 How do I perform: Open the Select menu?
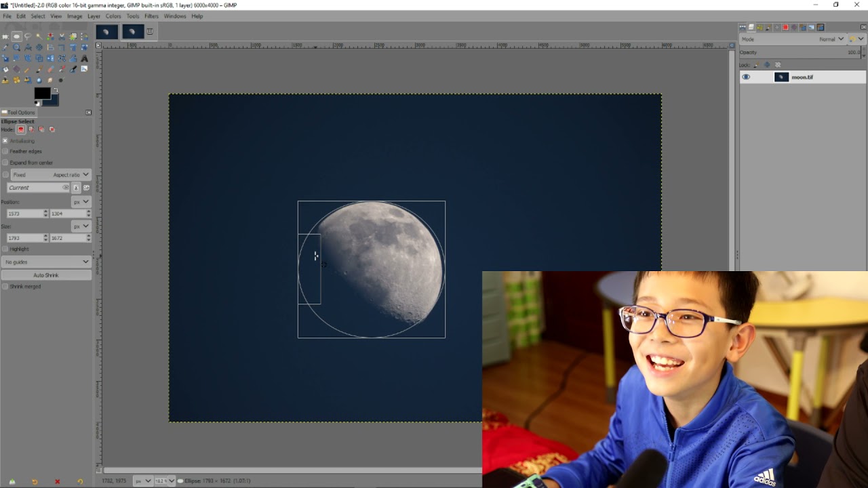(x=38, y=16)
